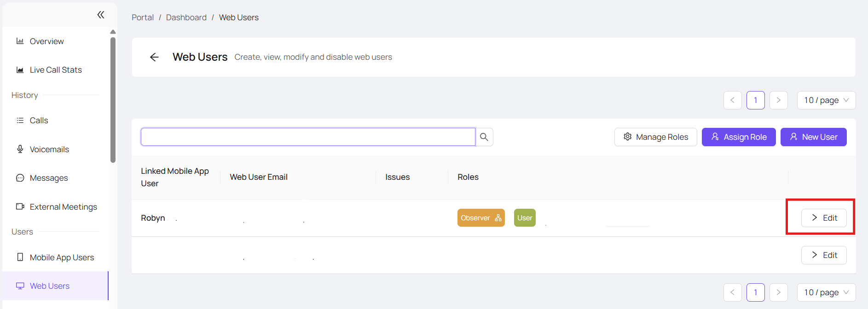Image resolution: width=868 pixels, height=309 pixels.
Task: Go to next page in bottom pagination
Action: (x=778, y=292)
